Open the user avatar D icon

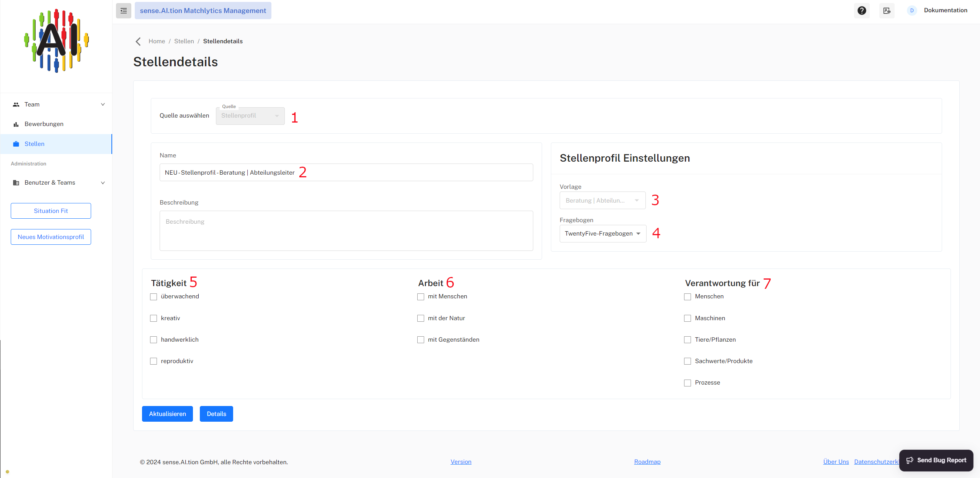[x=912, y=11]
